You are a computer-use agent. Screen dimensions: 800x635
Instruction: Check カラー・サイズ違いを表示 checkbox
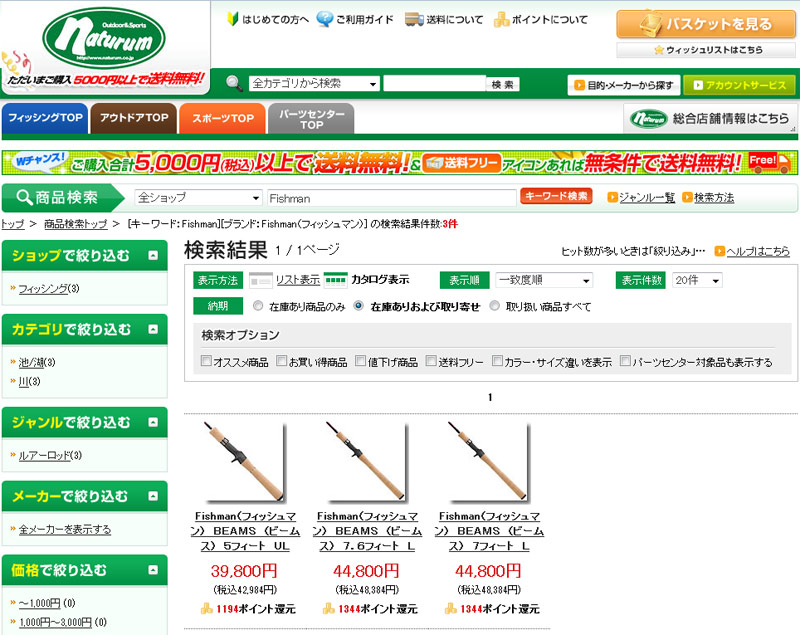(x=497, y=361)
